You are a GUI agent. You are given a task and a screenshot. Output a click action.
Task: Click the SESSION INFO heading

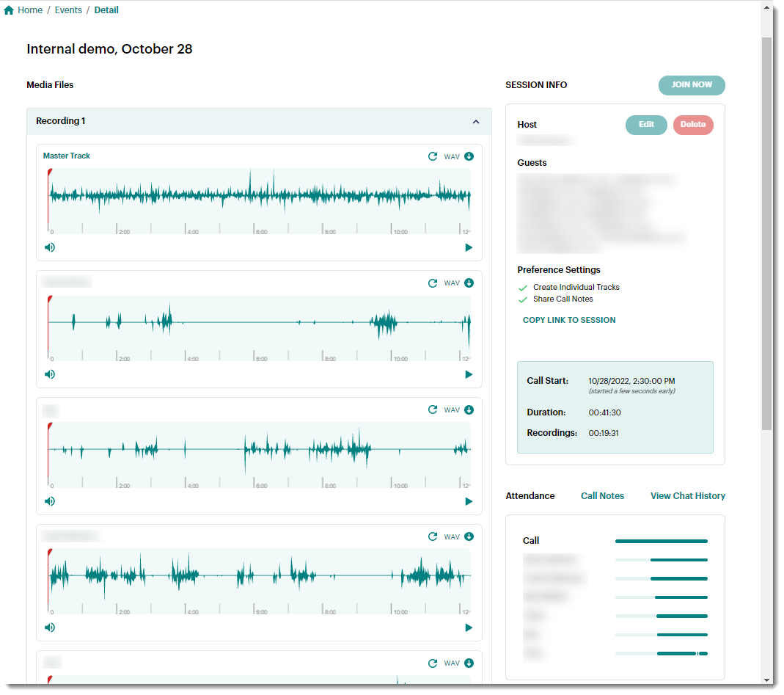click(x=536, y=85)
